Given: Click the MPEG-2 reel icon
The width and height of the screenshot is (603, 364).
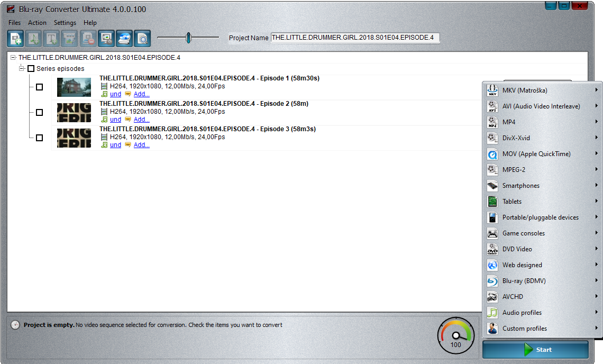Looking at the screenshot, I should (492, 170).
